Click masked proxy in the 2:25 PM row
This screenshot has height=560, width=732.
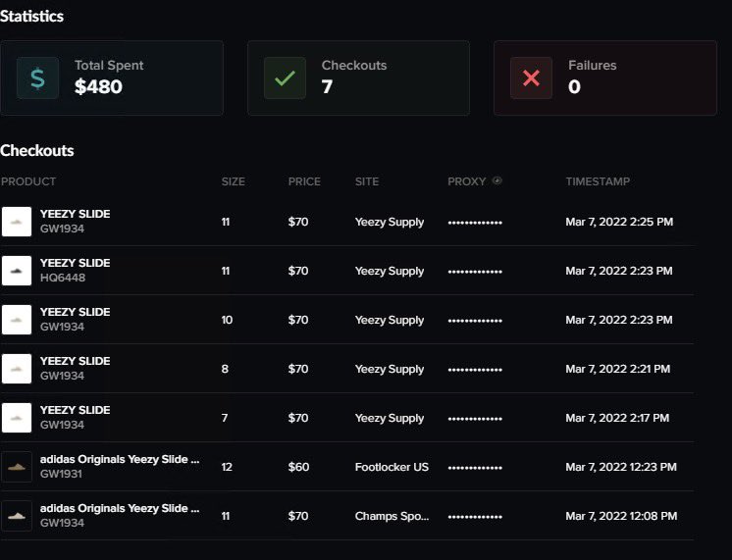[x=475, y=223]
